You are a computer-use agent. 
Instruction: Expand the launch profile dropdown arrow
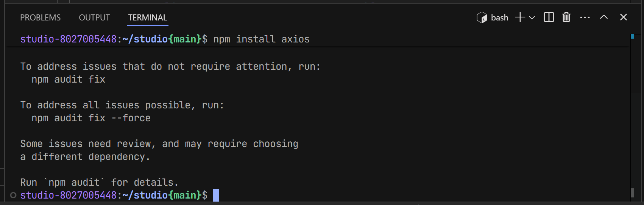[x=532, y=17]
